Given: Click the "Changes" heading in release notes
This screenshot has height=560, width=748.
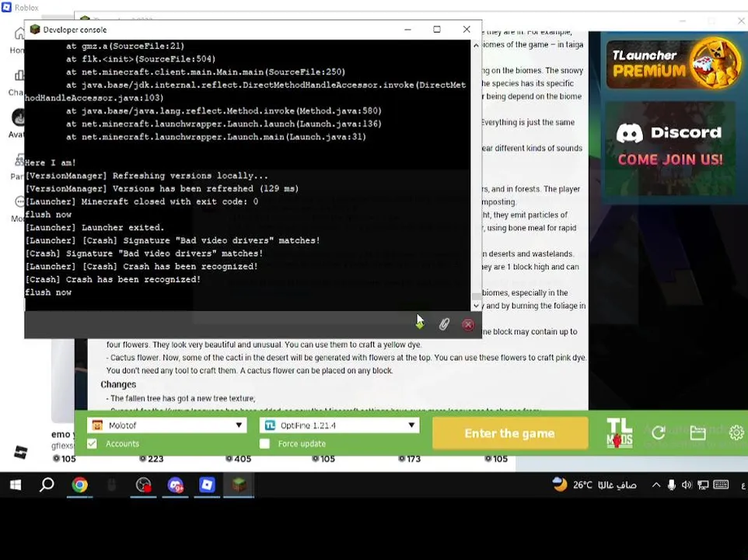Looking at the screenshot, I should coord(118,384).
